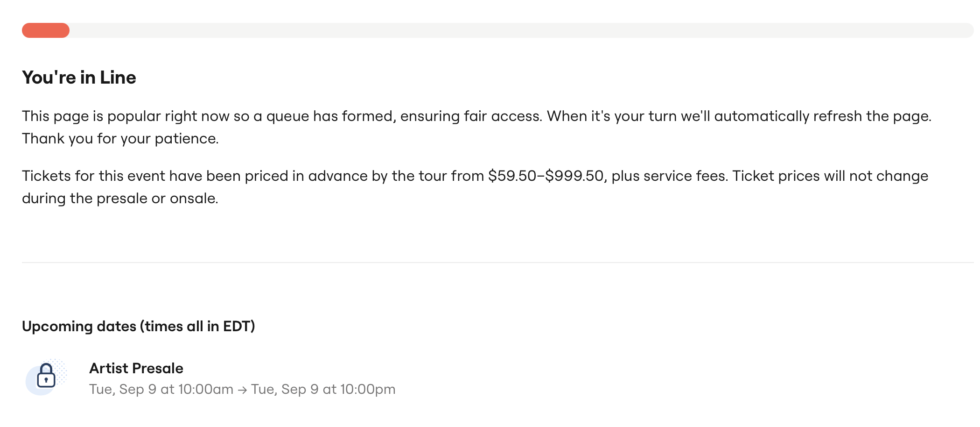
Task: Click the red filled part of the queue progress bar
Action: (x=46, y=30)
